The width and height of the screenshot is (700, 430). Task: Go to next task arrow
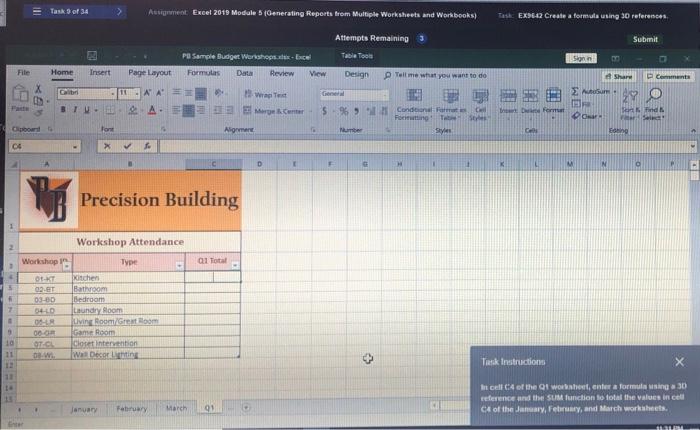coord(119,12)
